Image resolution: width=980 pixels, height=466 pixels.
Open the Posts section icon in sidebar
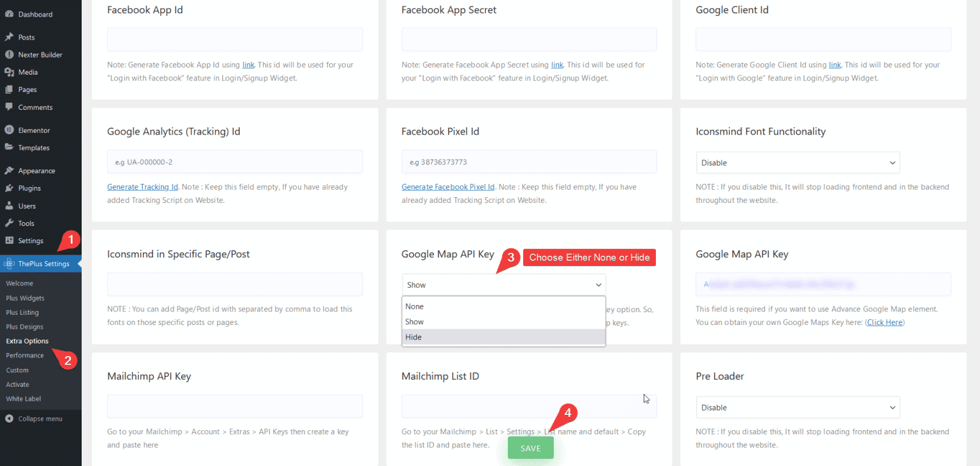point(9,36)
